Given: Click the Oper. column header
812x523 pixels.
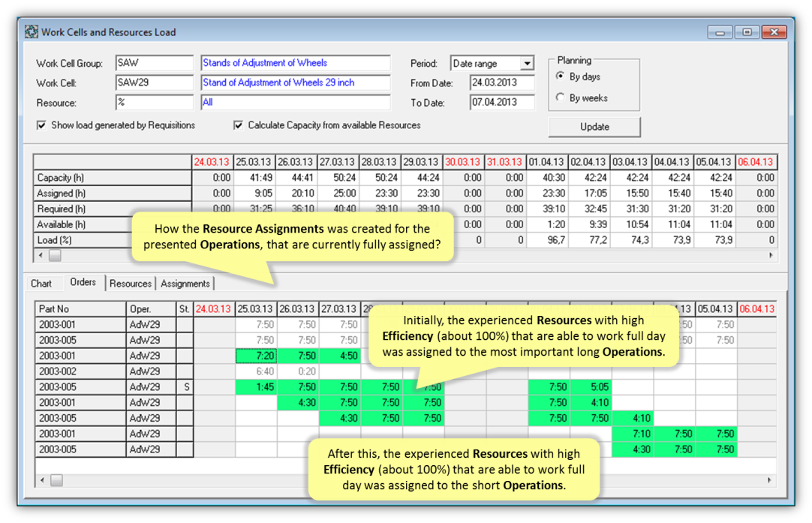Looking at the screenshot, I should coord(151,309).
